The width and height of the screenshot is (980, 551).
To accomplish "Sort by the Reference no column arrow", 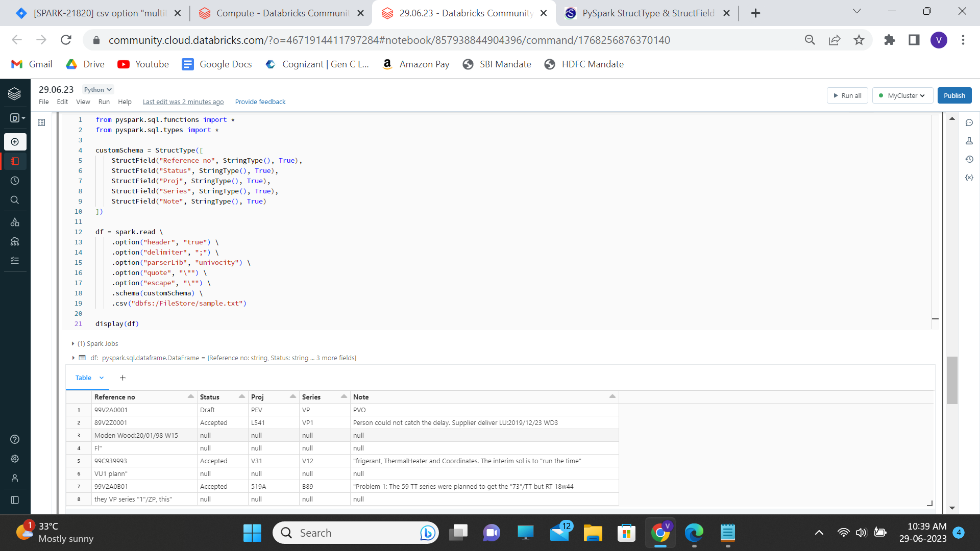I will tap(190, 396).
